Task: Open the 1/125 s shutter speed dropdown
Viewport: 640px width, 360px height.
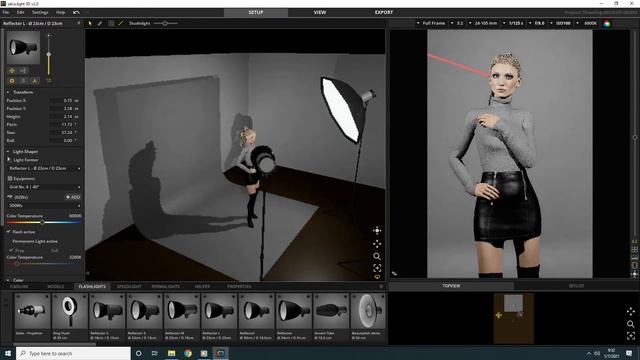Action: (x=513, y=23)
